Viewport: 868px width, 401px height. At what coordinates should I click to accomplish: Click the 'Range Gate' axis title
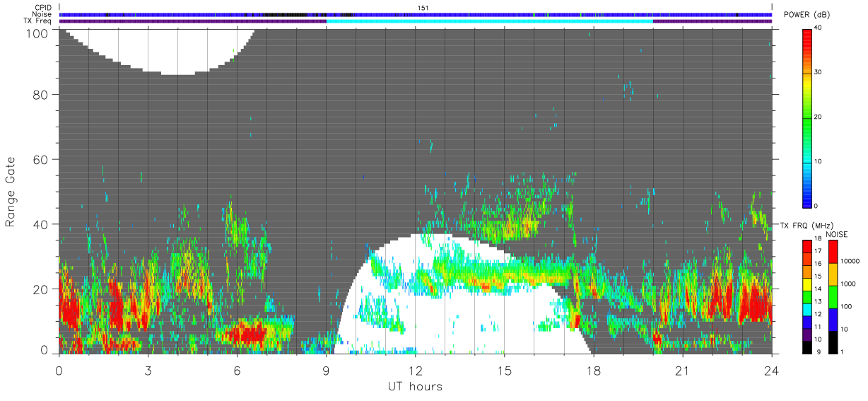coord(11,192)
